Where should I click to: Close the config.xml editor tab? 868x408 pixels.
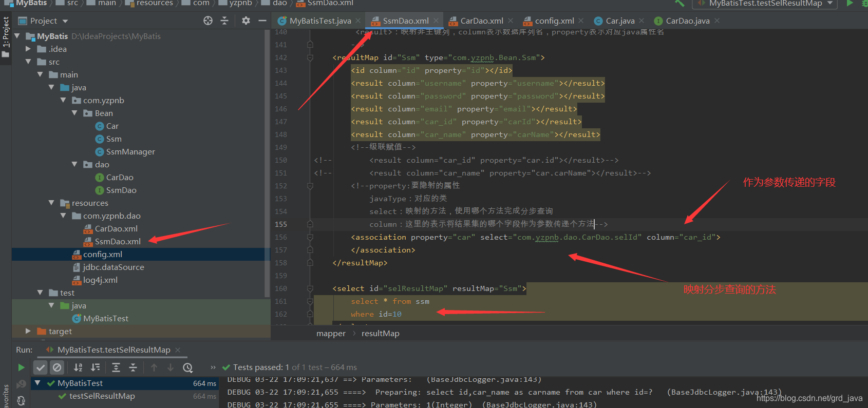pos(581,21)
